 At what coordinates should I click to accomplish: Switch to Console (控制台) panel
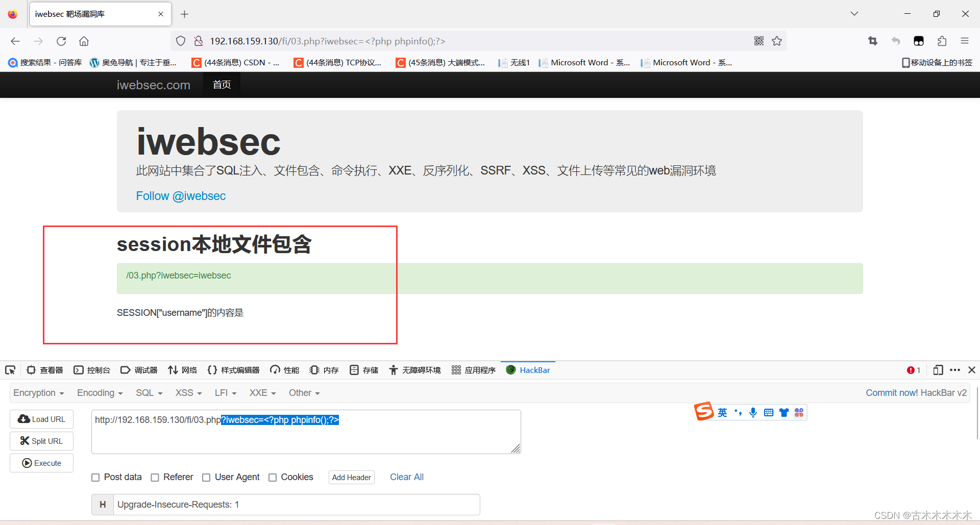[92, 370]
